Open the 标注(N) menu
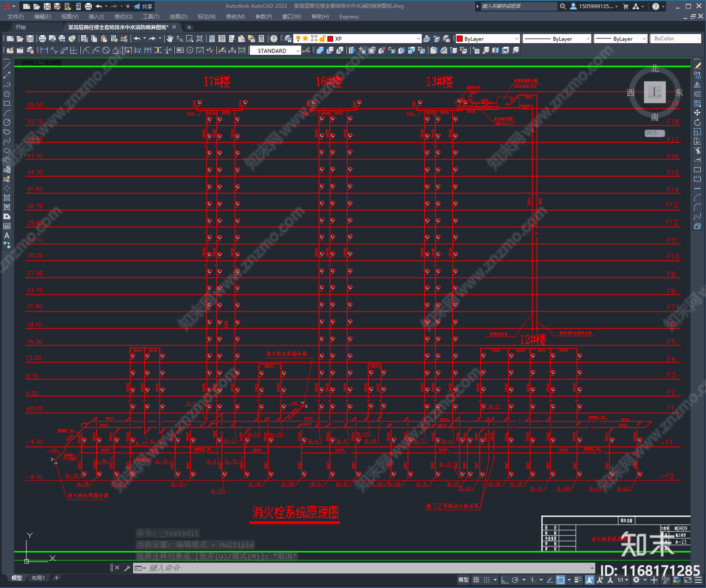 [207, 17]
